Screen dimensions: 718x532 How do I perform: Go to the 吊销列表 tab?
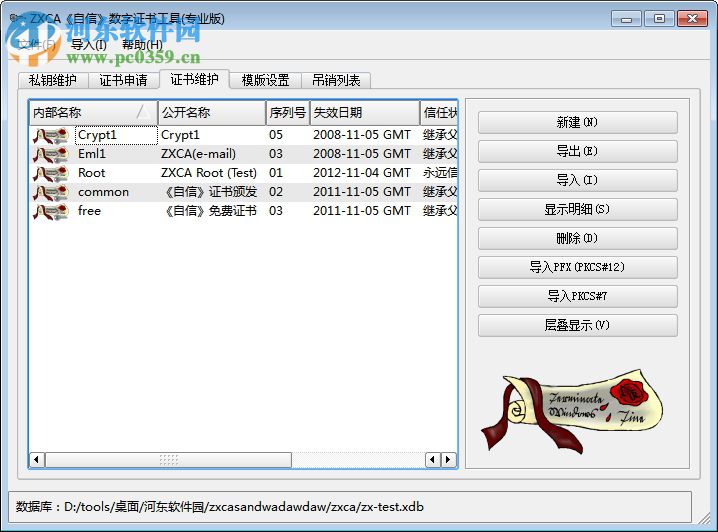pyautogui.click(x=336, y=81)
